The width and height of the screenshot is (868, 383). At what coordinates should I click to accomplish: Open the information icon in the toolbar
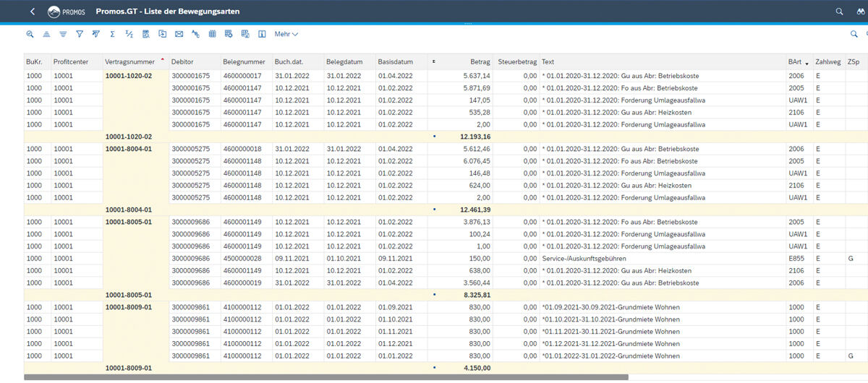(x=262, y=34)
